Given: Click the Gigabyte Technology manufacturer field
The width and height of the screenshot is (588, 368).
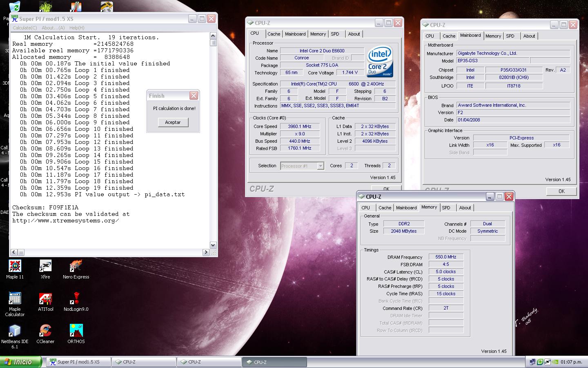Looking at the screenshot, I should (513, 53).
